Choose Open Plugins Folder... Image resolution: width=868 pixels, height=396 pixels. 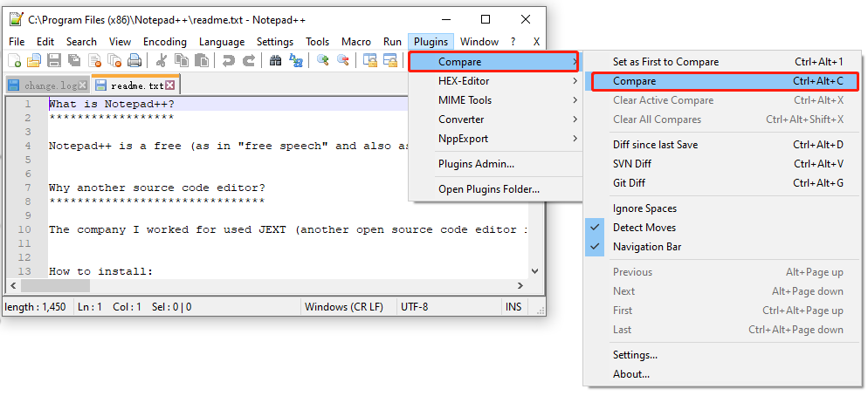click(x=495, y=189)
